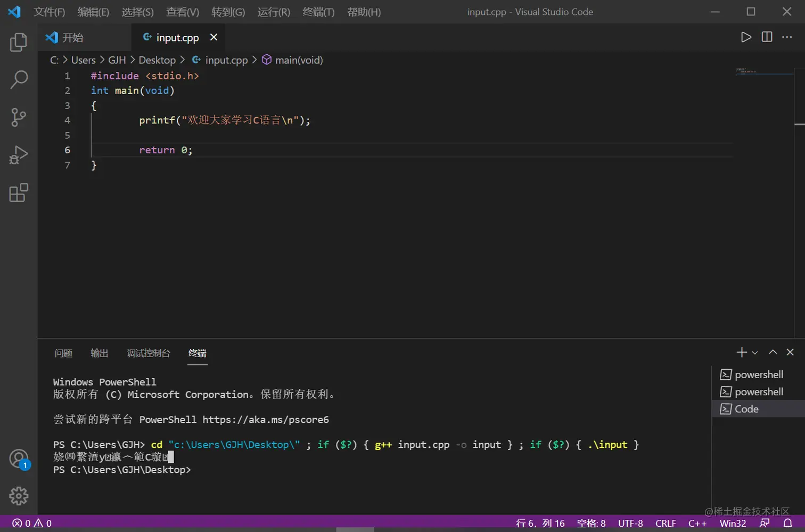
Task: Change indentation via 空格: 8
Action: pyautogui.click(x=592, y=523)
